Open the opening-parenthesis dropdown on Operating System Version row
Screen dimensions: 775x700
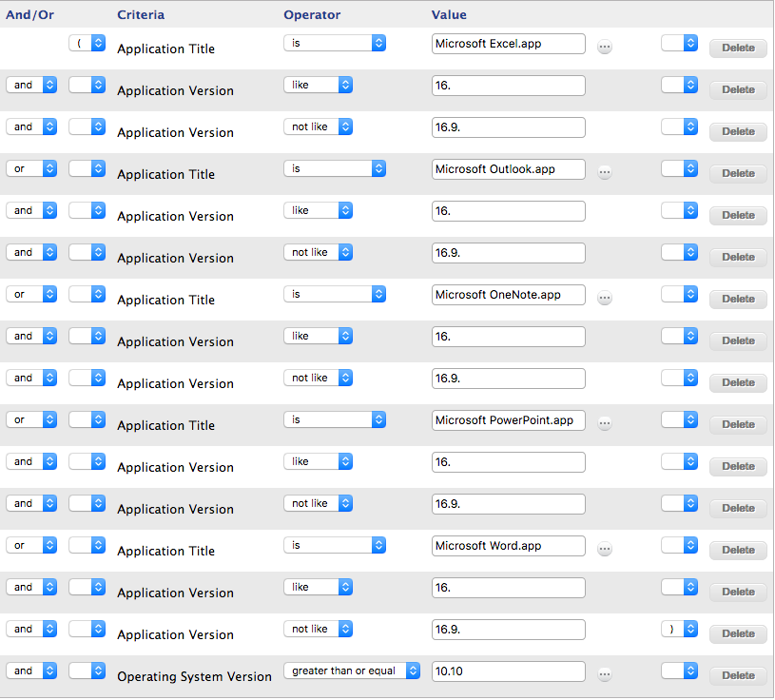87,671
